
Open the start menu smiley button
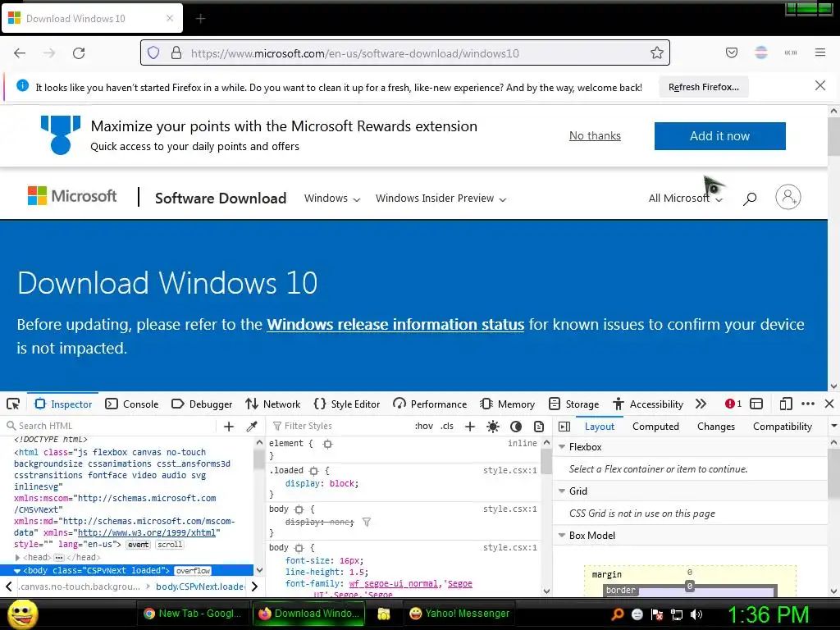22,614
